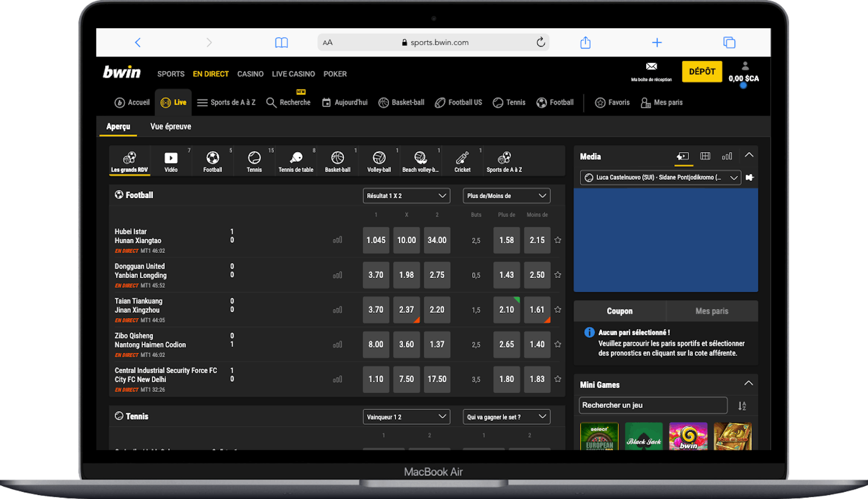The height and width of the screenshot is (499, 868).
Task: Click the Beach volley-ball sport icon
Action: 421,161
